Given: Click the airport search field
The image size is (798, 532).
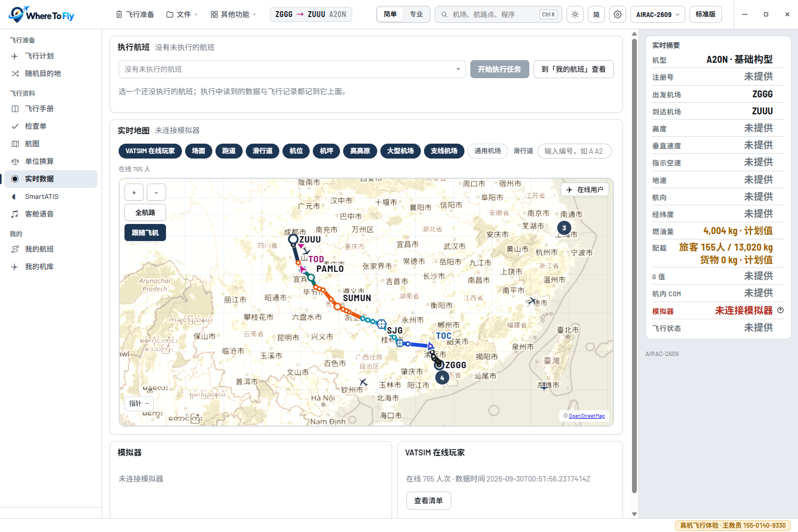Looking at the screenshot, I should pos(498,14).
